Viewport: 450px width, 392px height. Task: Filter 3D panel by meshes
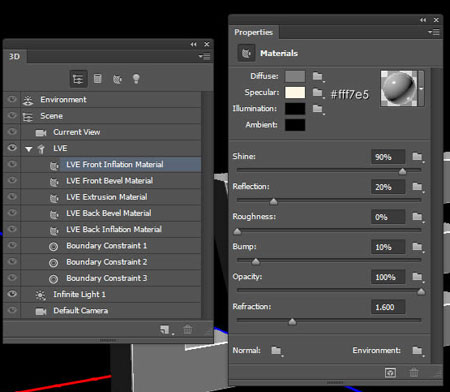(x=98, y=79)
